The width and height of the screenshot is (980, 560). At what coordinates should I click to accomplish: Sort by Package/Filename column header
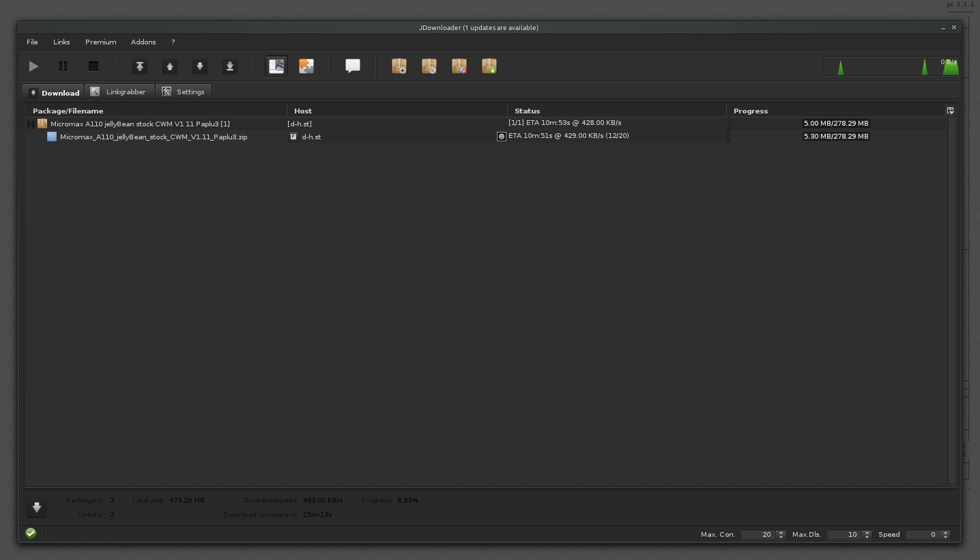click(x=156, y=111)
